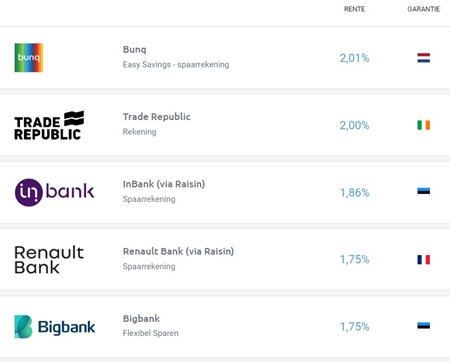Open the Trade Republic name link
Viewport: 450px width, 362px height.
pos(157,117)
